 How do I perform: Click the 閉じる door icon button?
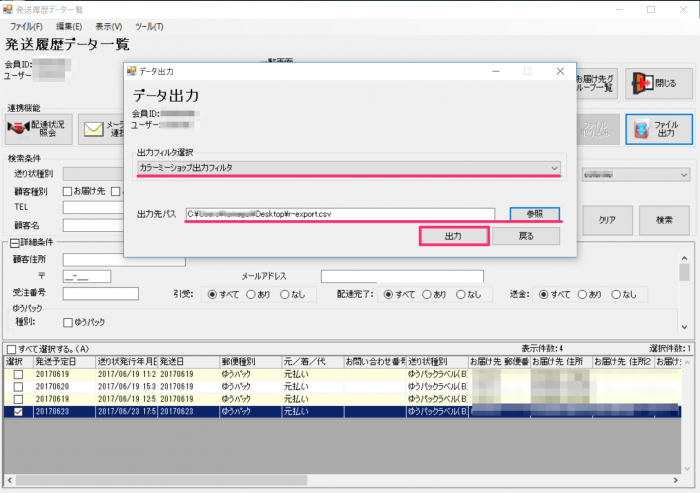tap(658, 85)
